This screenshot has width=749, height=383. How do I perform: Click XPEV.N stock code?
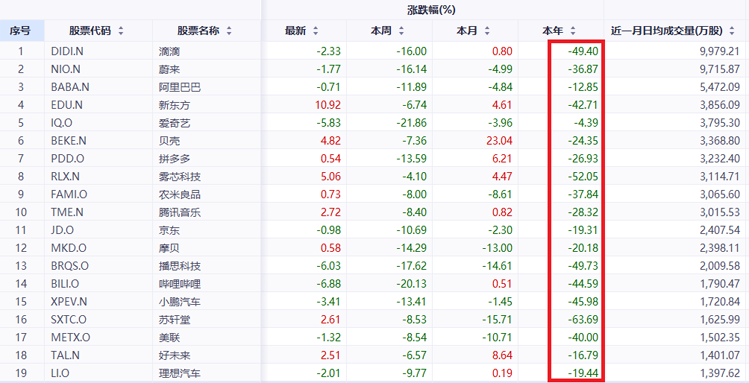pyautogui.click(x=69, y=301)
